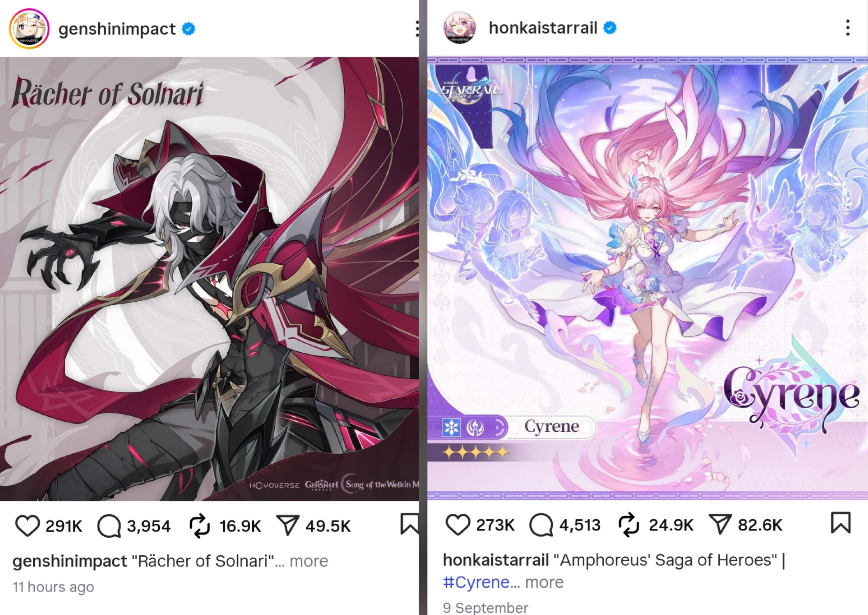Open the three-dot menu on genshinimpact post
The image size is (868, 615).
pos(417,29)
